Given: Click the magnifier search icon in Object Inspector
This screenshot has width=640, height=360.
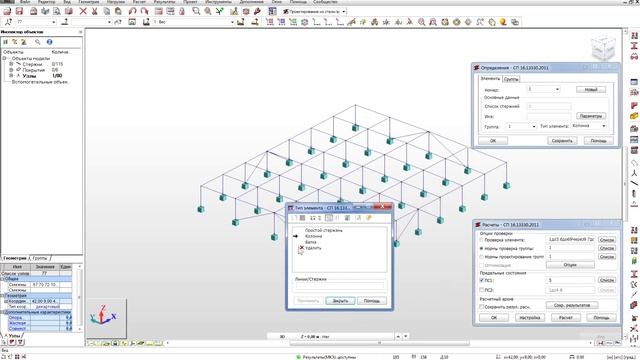Looking at the screenshot, I should pyautogui.click(x=38, y=42).
